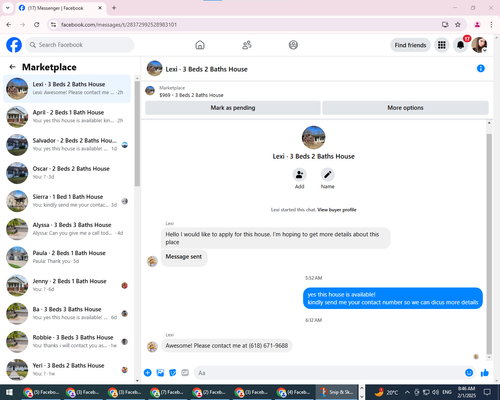Image resolution: width=500 pixels, height=400 pixels.
Task: Open Sierra - 1 Bed 1 Bath House chat
Action: (x=67, y=201)
